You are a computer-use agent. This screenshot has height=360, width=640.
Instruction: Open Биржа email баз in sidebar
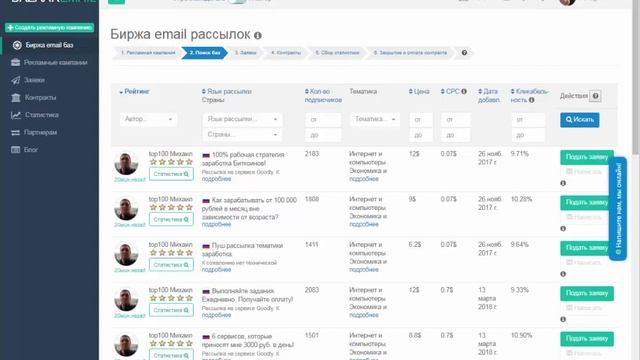tap(49, 45)
